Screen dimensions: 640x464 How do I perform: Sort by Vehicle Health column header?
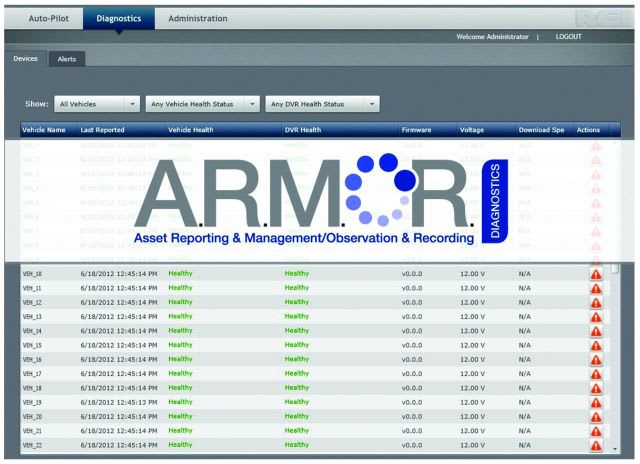click(x=224, y=130)
